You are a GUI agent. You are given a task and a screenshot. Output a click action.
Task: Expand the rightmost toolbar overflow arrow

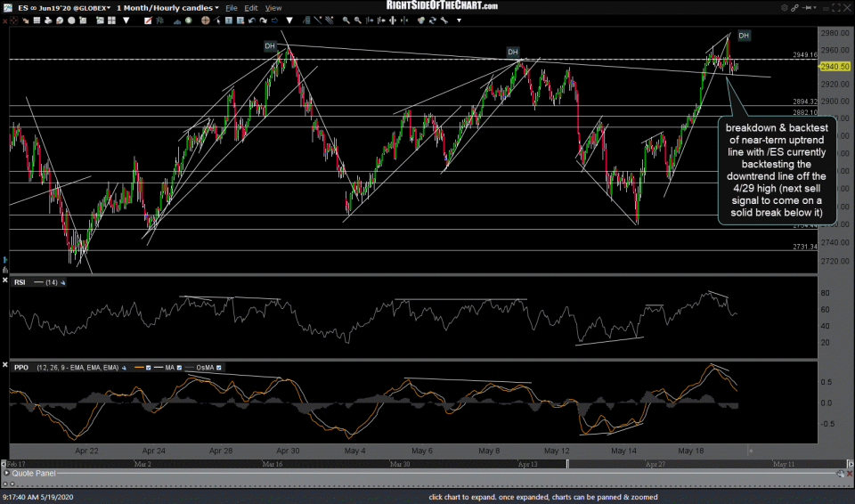click(x=460, y=20)
